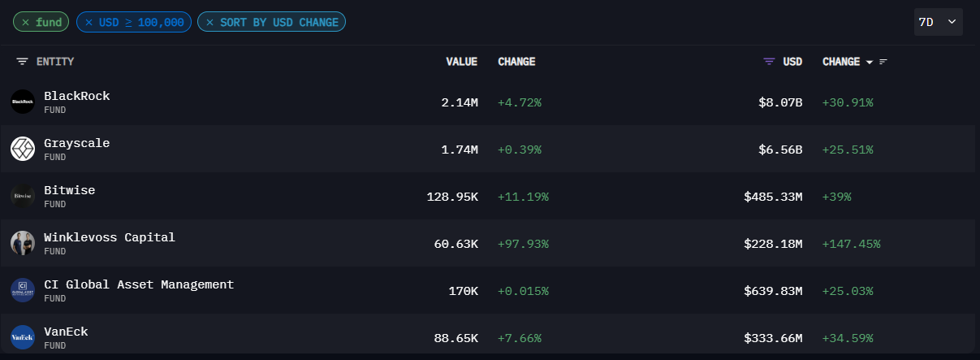Open the VanEck entity link
The height and width of the screenshot is (360, 980).
(66, 332)
